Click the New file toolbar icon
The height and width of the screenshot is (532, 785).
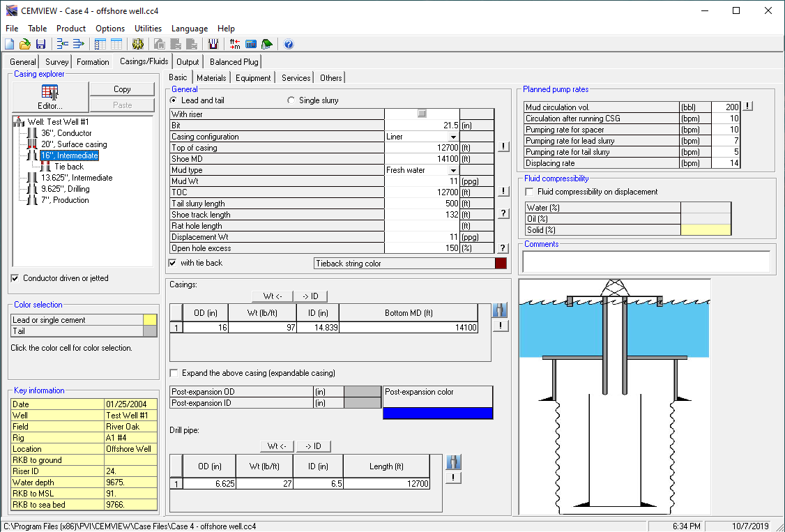pyautogui.click(x=10, y=44)
